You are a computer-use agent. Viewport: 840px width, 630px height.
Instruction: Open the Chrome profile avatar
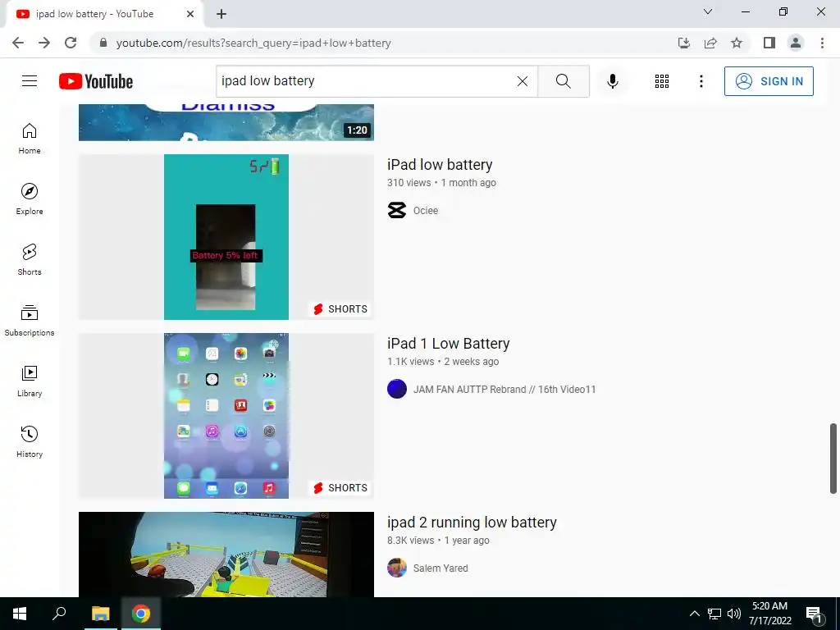(796, 43)
